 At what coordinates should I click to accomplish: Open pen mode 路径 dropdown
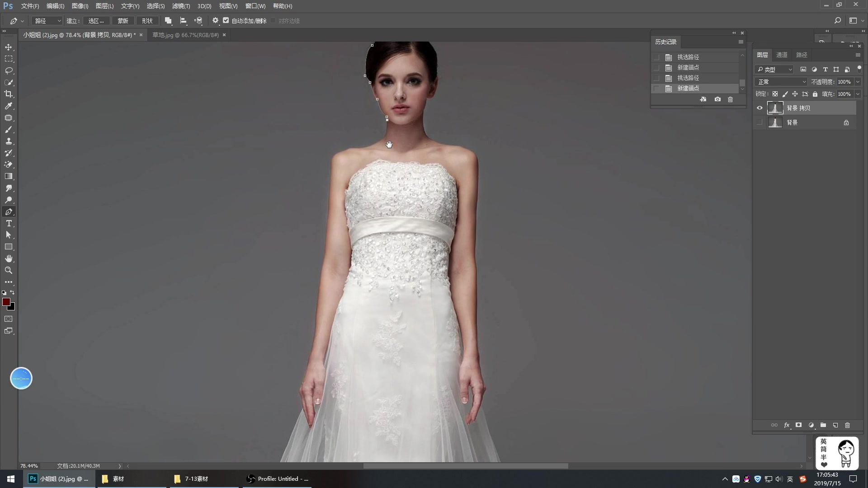click(47, 21)
